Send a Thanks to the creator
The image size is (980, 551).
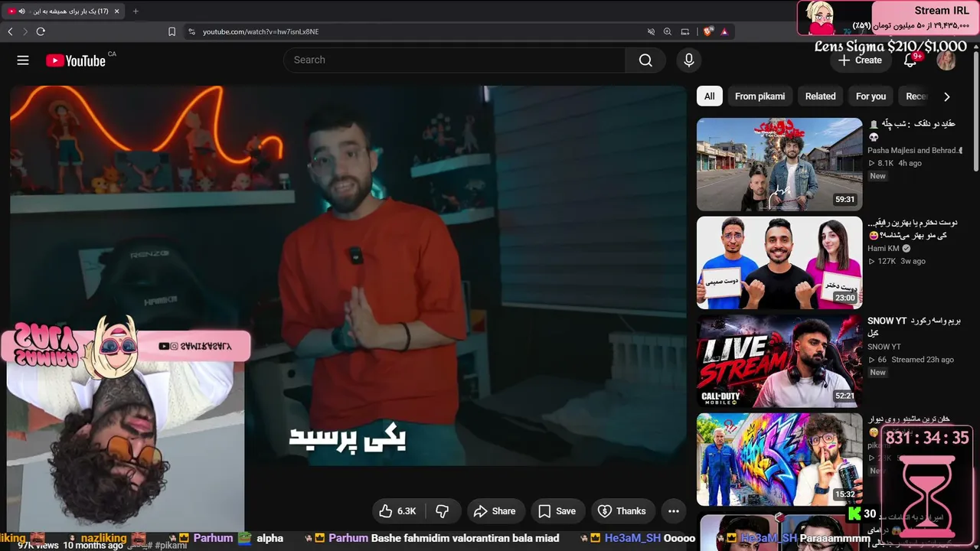coord(622,511)
